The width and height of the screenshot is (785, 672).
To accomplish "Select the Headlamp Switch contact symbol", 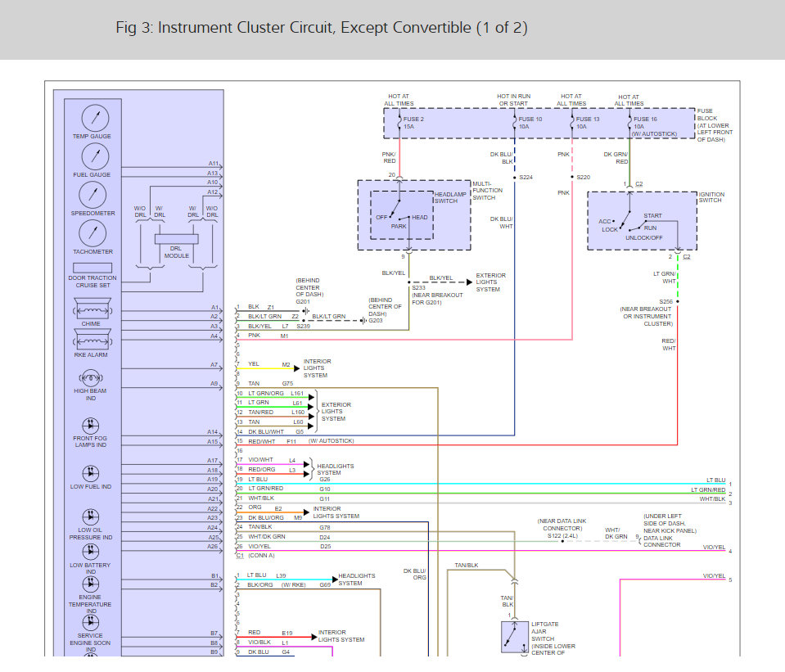I will [x=402, y=214].
